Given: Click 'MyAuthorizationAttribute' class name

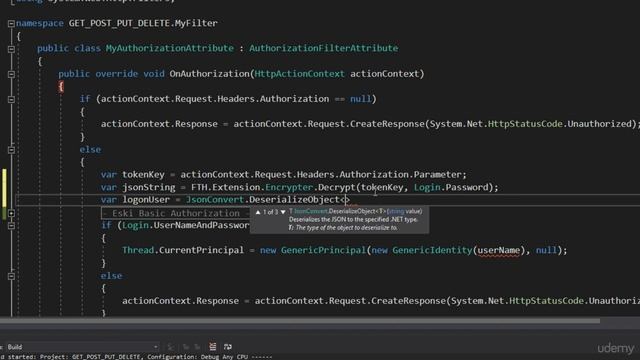Looking at the screenshot, I should [170, 48].
